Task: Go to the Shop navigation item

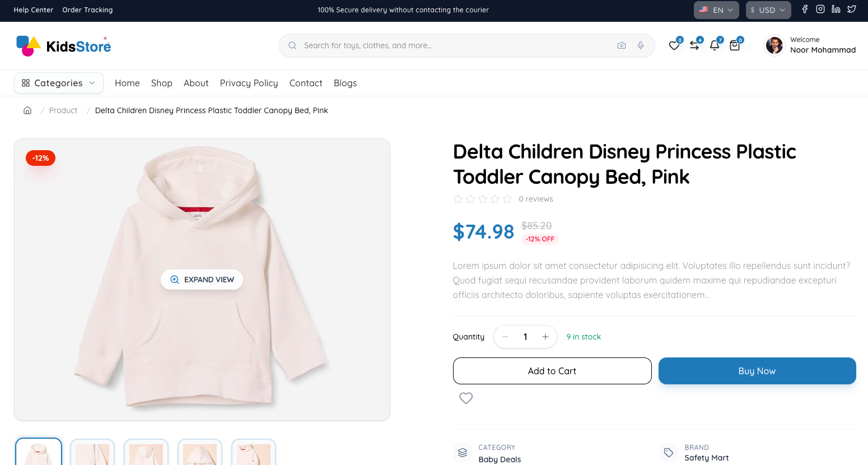Action: click(161, 82)
